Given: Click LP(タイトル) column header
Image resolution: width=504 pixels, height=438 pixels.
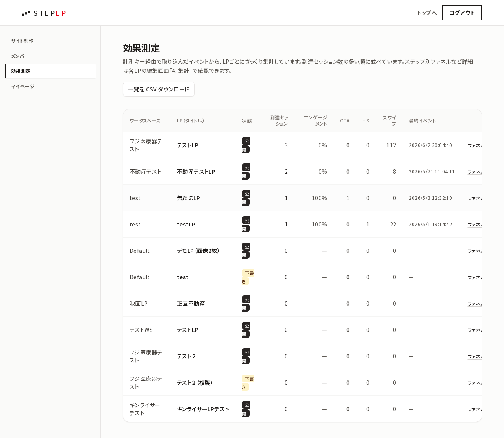Looking at the screenshot, I should pos(190,121).
